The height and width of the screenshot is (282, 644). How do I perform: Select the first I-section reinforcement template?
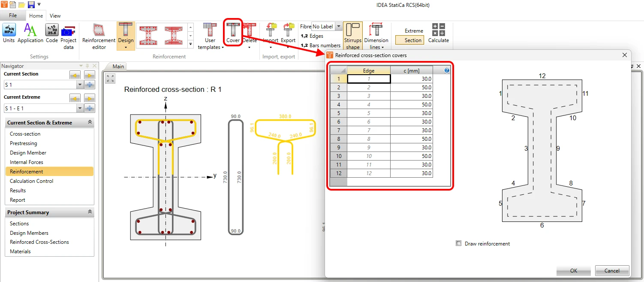148,35
